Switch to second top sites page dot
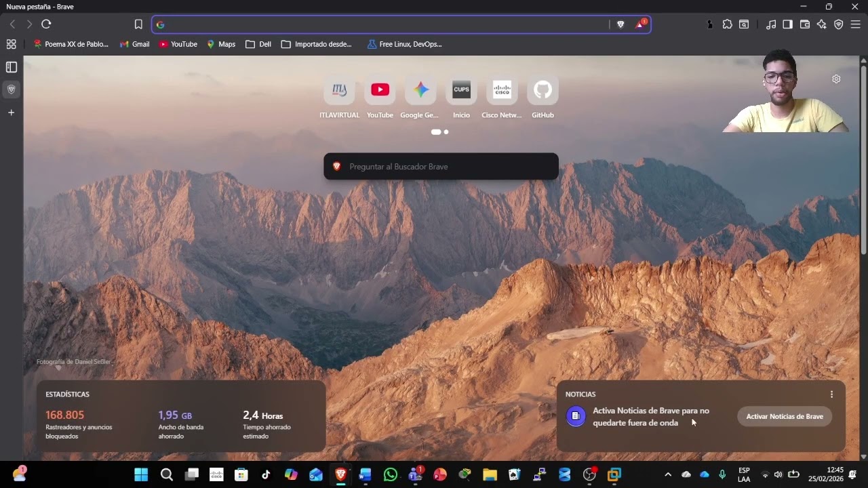This screenshot has height=488, width=868. coord(446,132)
